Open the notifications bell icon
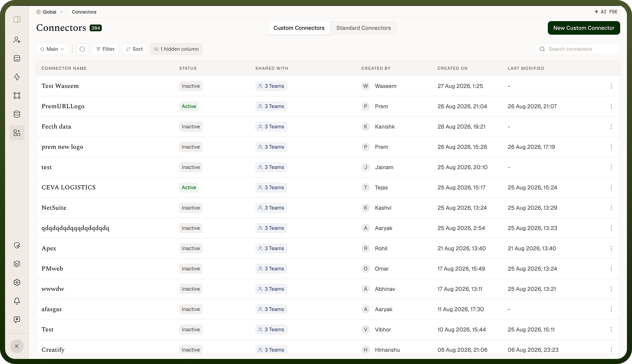 17,301
